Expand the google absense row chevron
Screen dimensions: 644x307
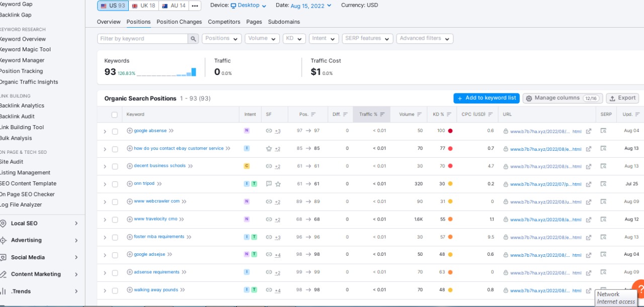[105, 132]
